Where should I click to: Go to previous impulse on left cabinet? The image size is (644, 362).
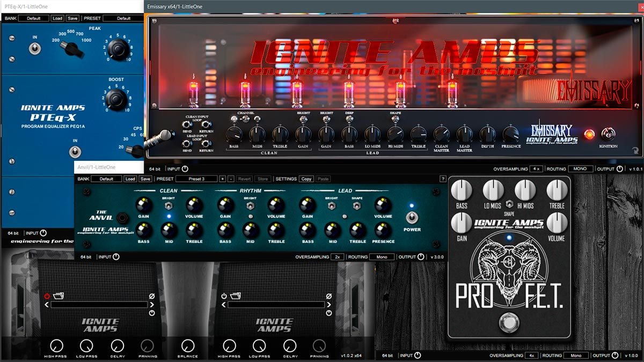tap(47, 305)
